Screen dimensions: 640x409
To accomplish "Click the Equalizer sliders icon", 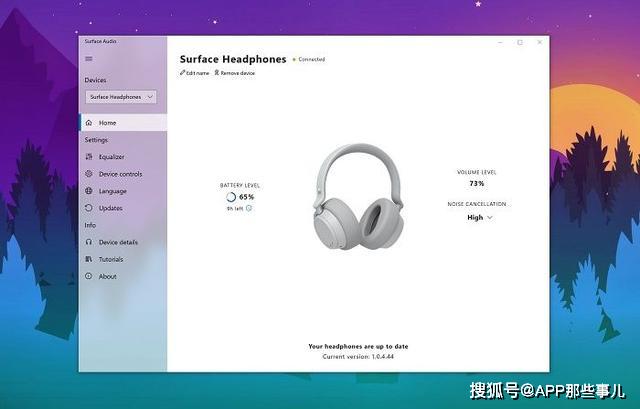I will 89,157.
